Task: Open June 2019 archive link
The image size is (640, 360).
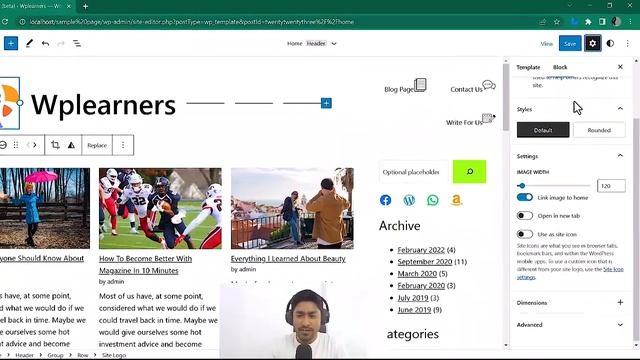Action: coord(414,310)
